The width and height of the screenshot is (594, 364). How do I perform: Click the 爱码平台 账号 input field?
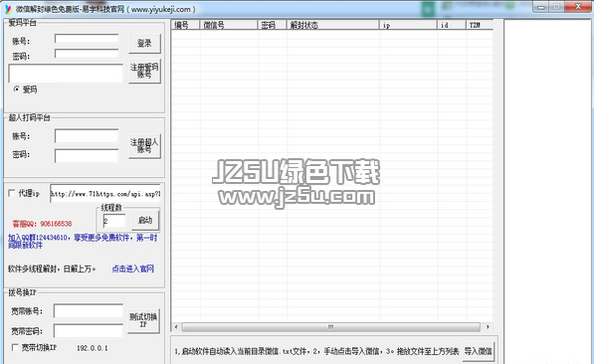(x=87, y=39)
